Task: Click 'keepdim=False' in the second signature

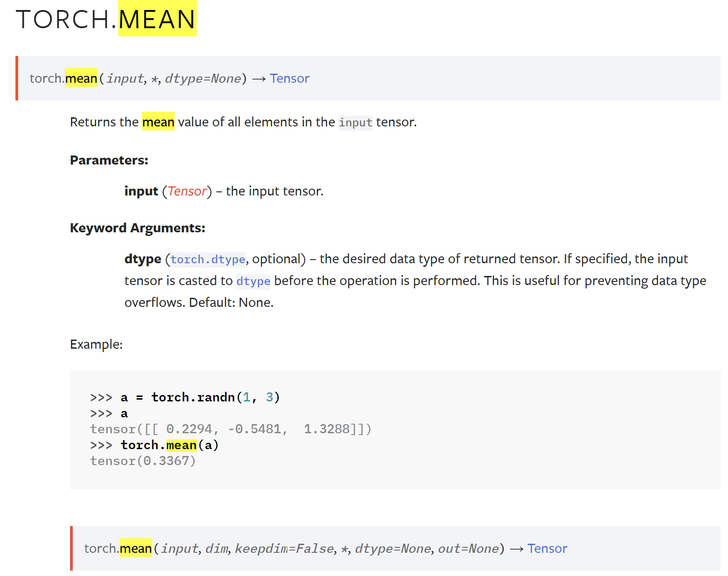Action: 285,548
